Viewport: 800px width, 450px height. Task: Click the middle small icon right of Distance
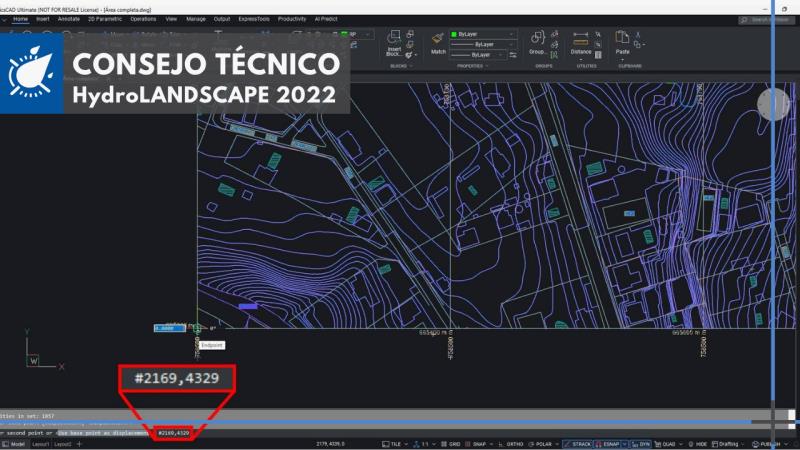point(598,44)
